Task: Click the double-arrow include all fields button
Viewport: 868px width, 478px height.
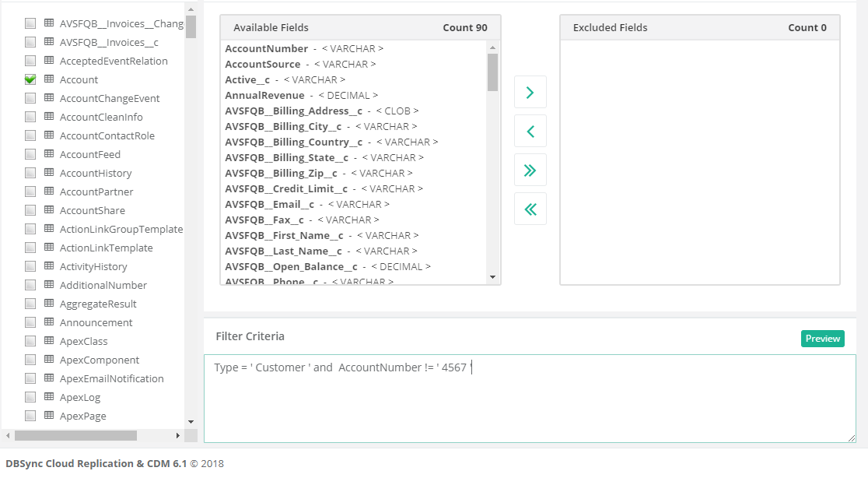Action: pyautogui.click(x=530, y=209)
